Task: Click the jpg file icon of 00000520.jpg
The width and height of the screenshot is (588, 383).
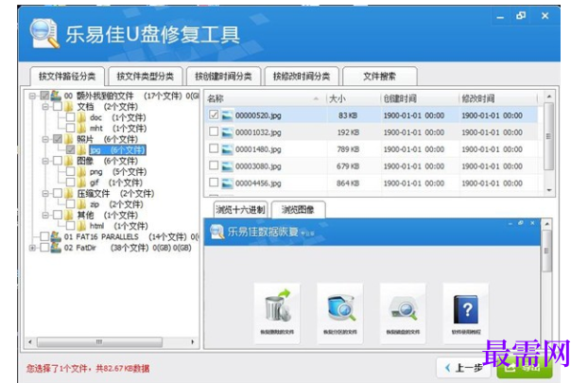Action: [227, 115]
